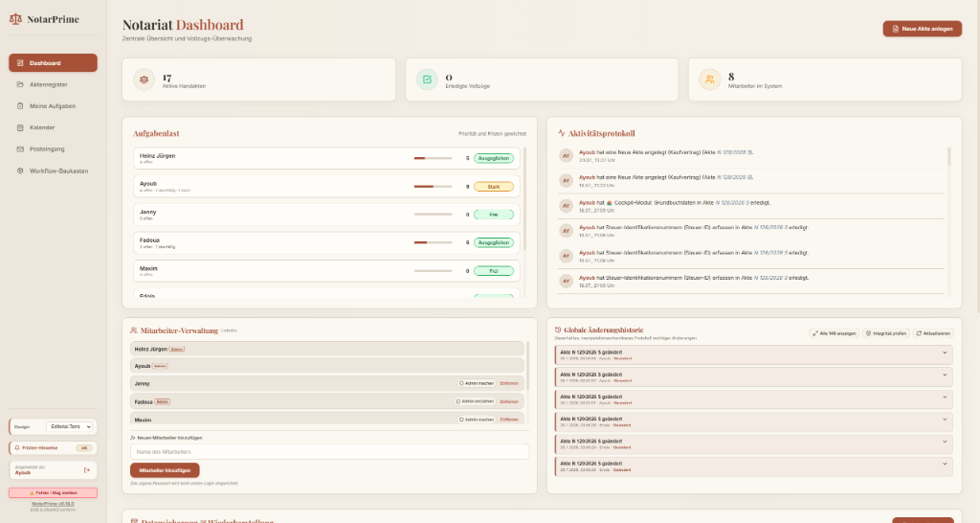Open Aktenregister in the sidebar
The width and height of the screenshot is (980, 523).
(x=54, y=84)
